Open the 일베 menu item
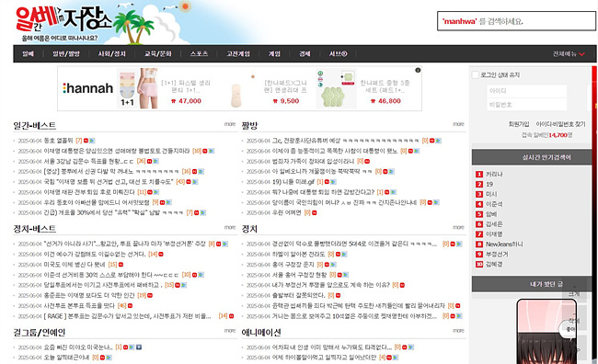Screen dimensions: 598x364 pos(28,53)
